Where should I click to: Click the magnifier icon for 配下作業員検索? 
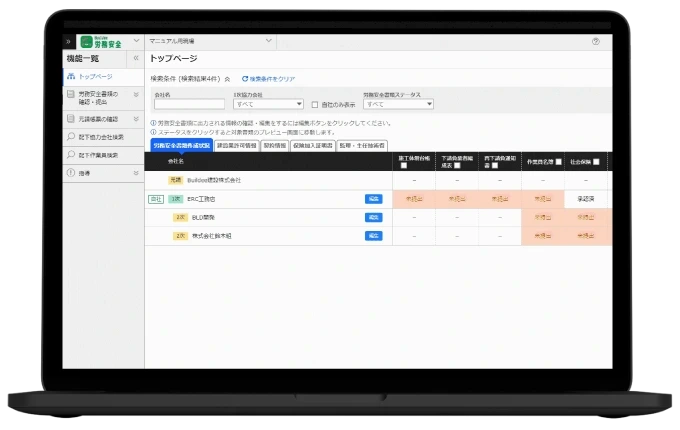(71, 155)
